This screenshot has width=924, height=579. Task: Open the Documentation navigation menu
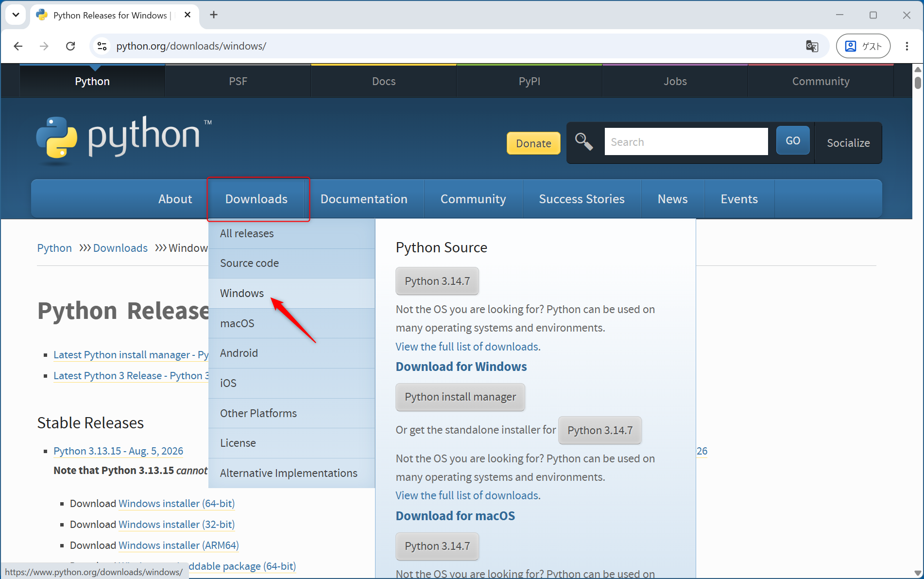[x=364, y=199]
